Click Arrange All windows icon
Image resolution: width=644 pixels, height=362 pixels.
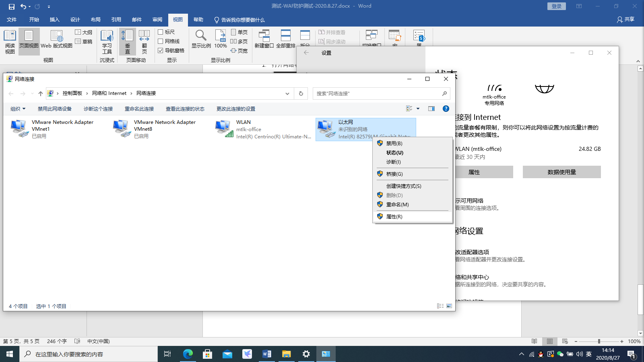pos(286,39)
